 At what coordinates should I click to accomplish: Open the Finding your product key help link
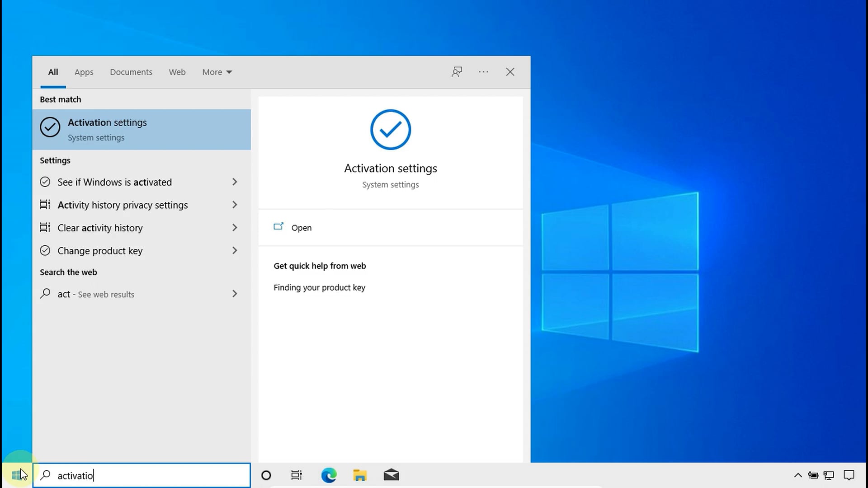tap(320, 287)
